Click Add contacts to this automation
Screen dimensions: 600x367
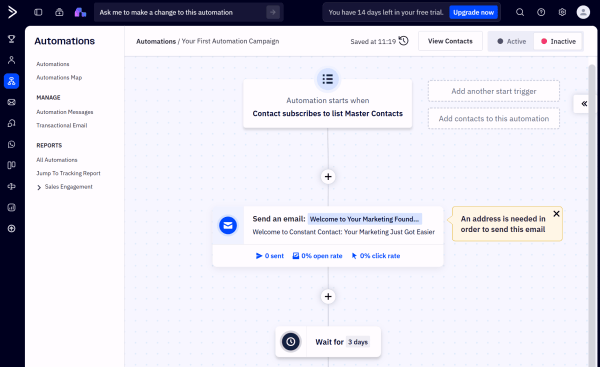[494, 119]
